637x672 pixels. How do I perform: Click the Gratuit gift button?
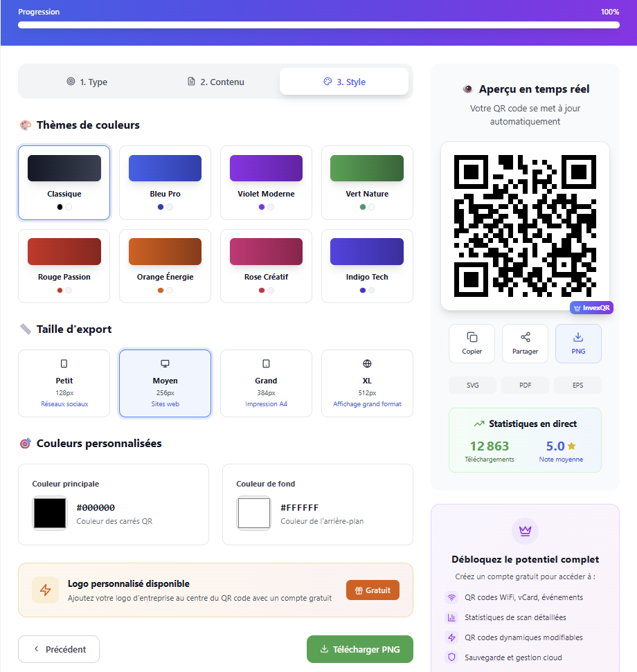tap(373, 590)
